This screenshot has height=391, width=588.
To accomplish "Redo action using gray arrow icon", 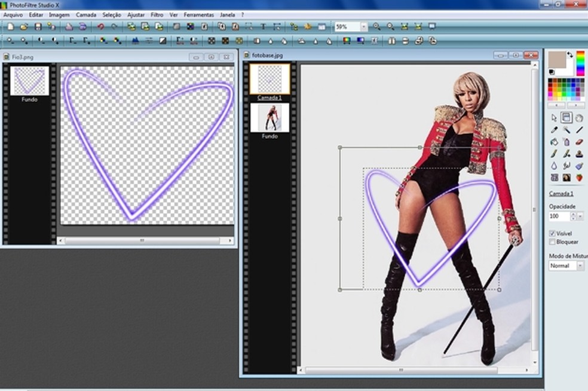I will click(x=114, y=27).
